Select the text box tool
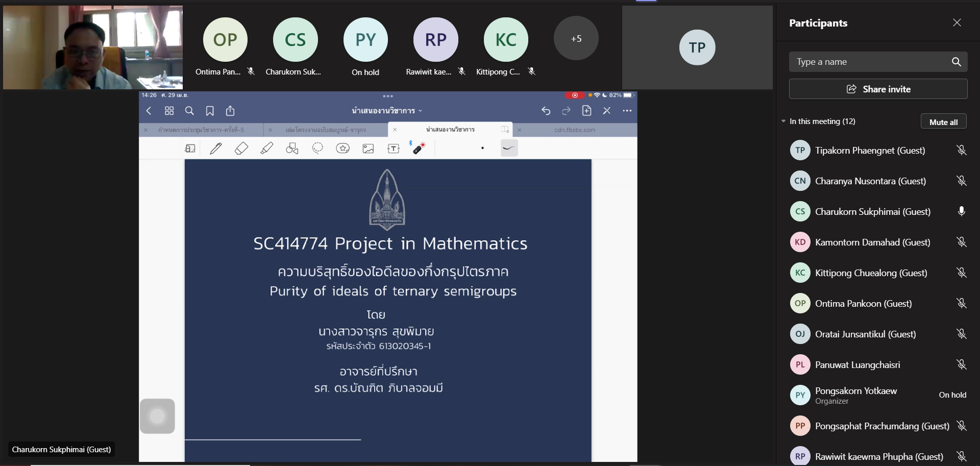Image resolution: width=980 pixels, height=466 pixels. pyautogui.click(x=393, y=149)
